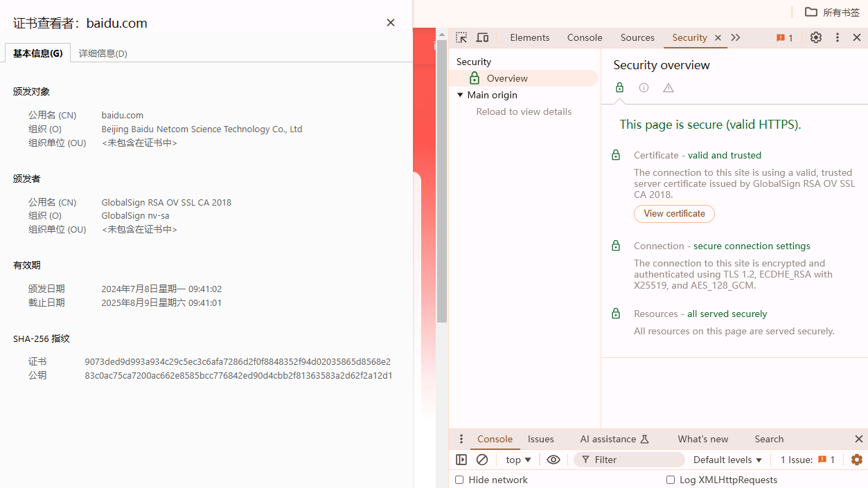Click the Security overview heading
The width and height of the screenshot is (868, 488).
pyautogui.click(x=662, y=65)
